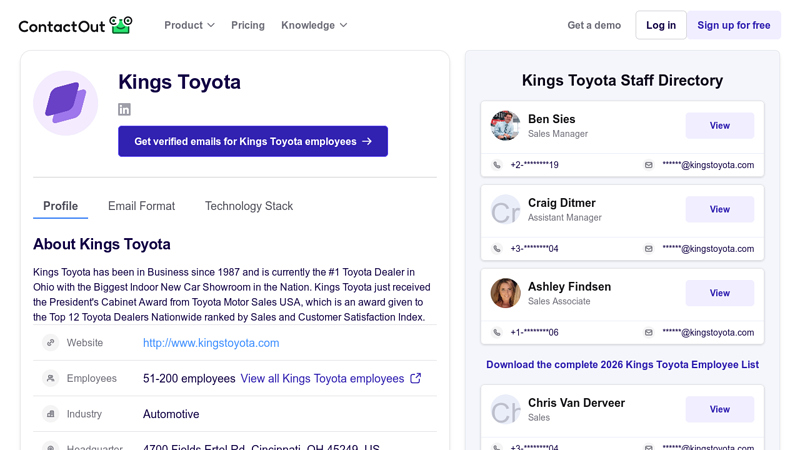Click Ben Sies masked email address
The width and height of the screenshot is (800, 450).
click(x=708, y=165)
